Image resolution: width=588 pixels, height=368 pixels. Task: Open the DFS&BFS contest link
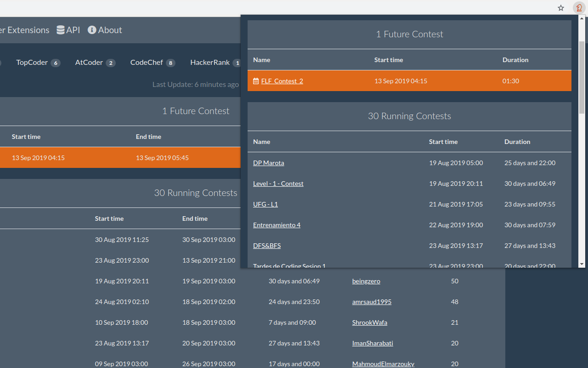(x=267, y=246)
